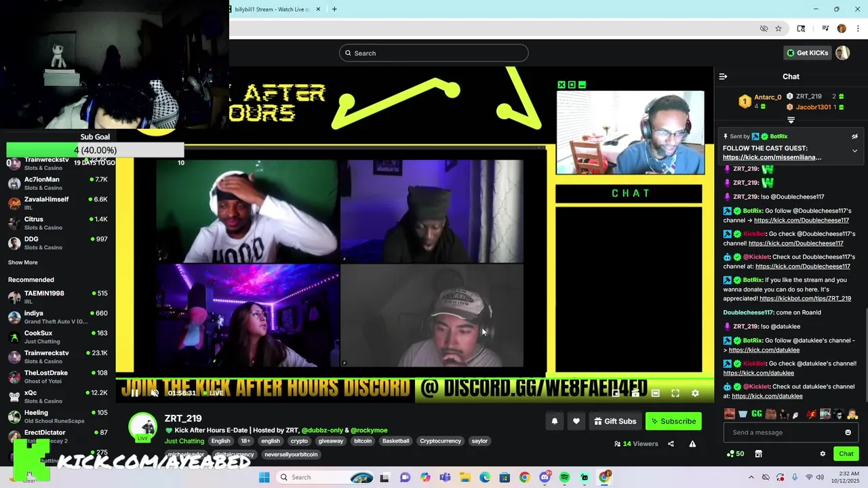Open a new browser tab
The height and width of the screenshot is (488, 868).
pyautogui.click(x=334, y=9)
